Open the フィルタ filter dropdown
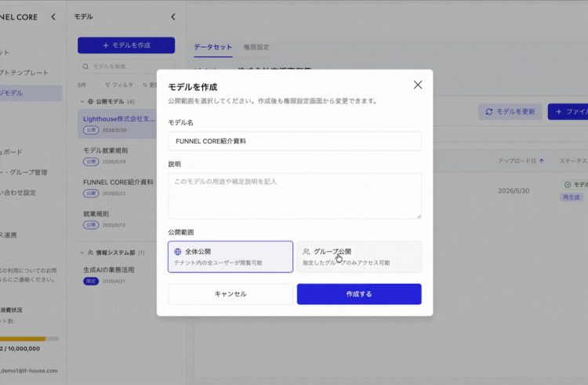This screenshot has height=385, width=588. tap(119, 85)
